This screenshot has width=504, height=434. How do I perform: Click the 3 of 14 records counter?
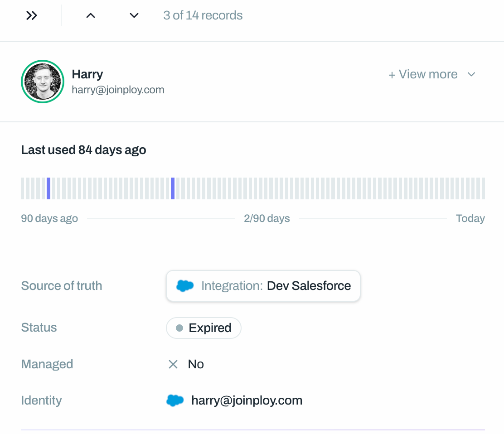click(203, 15)
